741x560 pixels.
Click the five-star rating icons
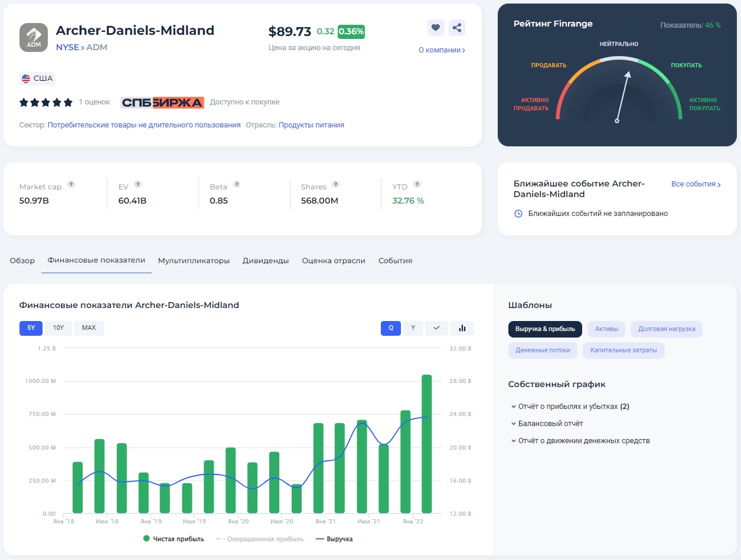(x=46, y=102)
